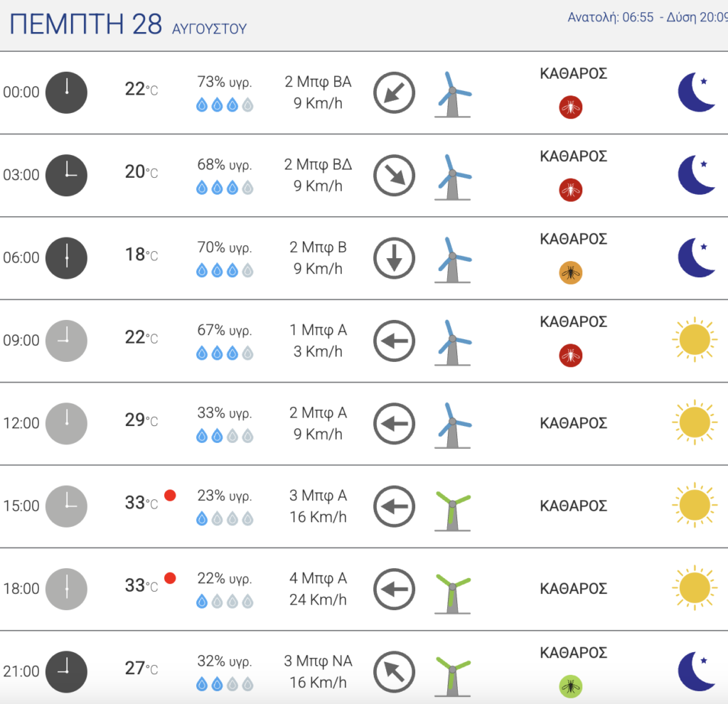Click the clock icon for 18:00
The height and width of the screenshot is (704, 728).
(66, 589)
